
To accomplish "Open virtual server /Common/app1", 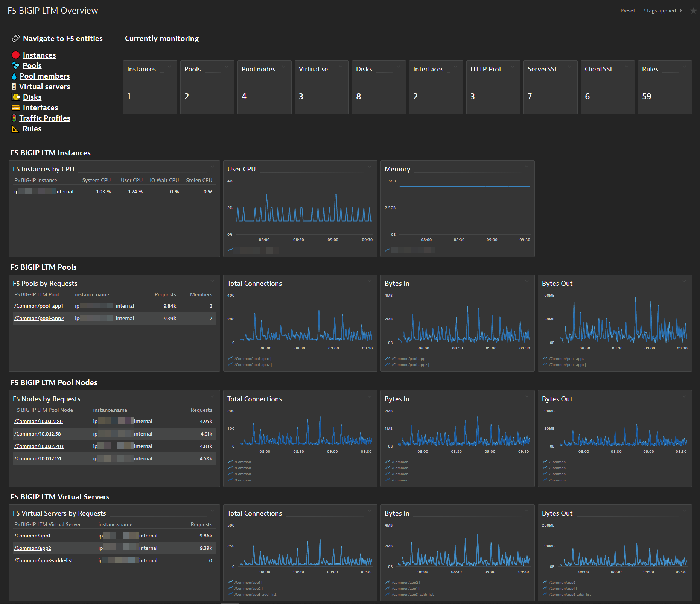I will click(x=32, y=536).
